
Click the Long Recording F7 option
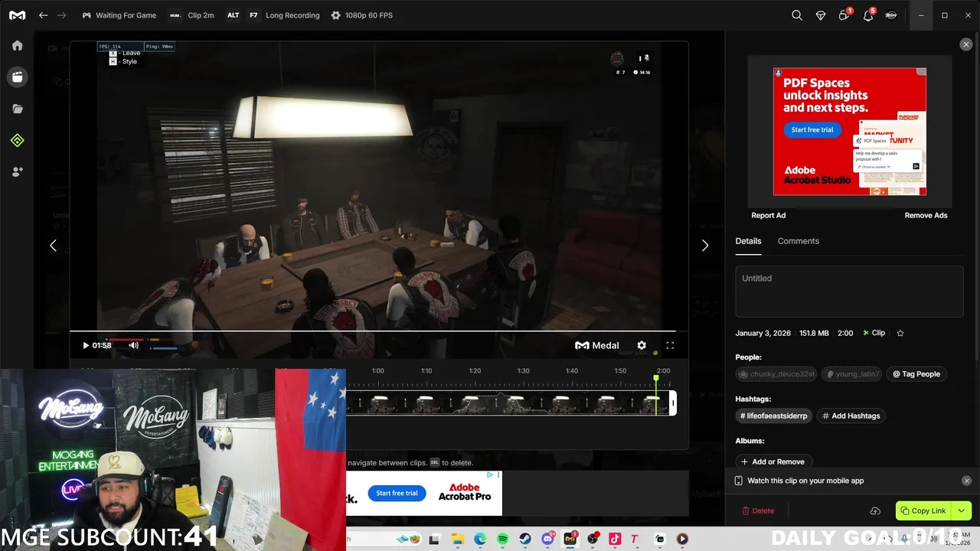coord(273,15)
